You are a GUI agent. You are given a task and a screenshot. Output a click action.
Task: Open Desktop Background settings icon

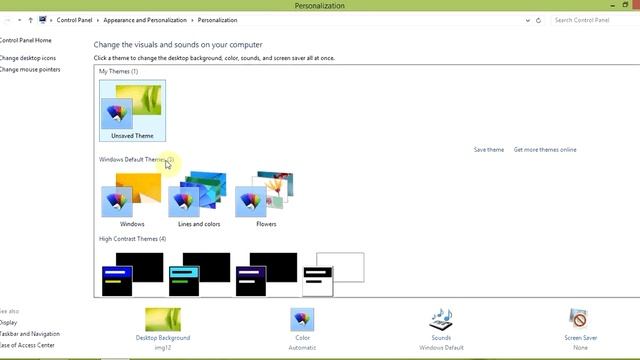[163, 319]
